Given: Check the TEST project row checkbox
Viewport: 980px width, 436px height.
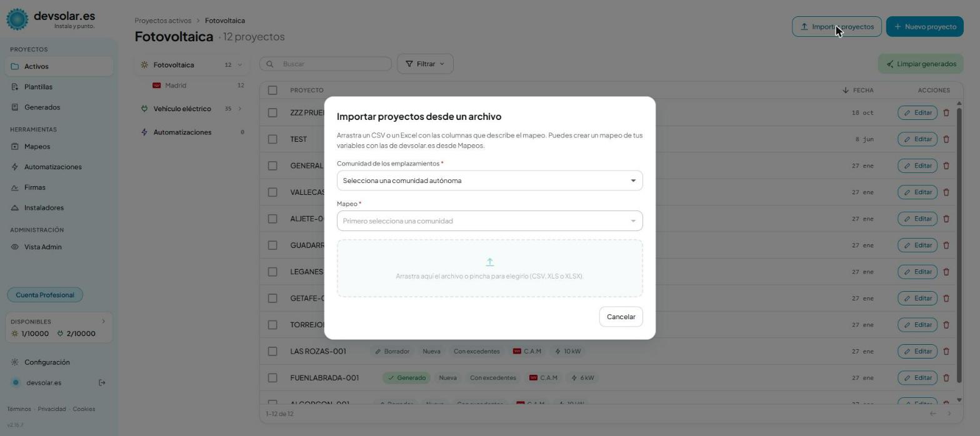Looking at the screenshot, I should (x=272, y=139).
